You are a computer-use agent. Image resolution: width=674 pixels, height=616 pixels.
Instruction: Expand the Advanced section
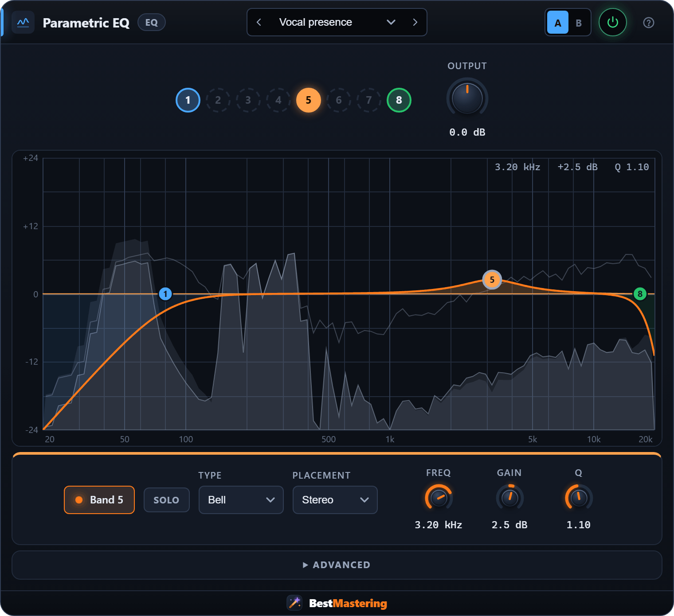click(x=337, y=565)
